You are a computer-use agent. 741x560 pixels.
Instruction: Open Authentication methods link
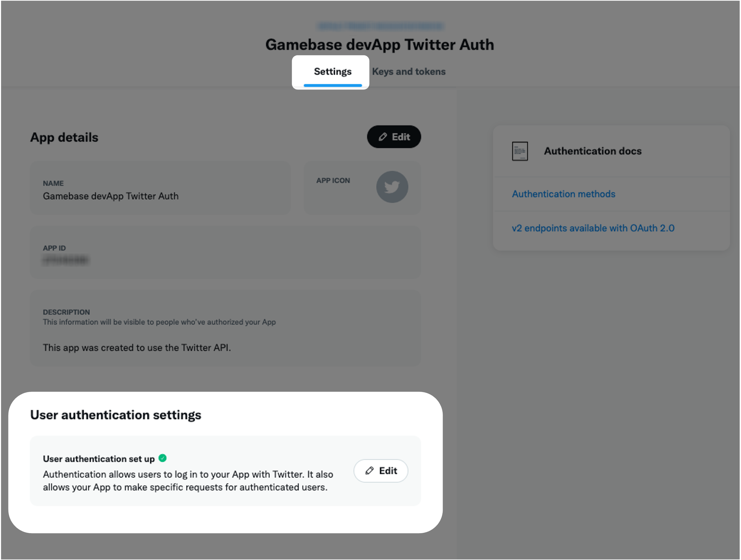pyautogui.click(x=564, y=194)
